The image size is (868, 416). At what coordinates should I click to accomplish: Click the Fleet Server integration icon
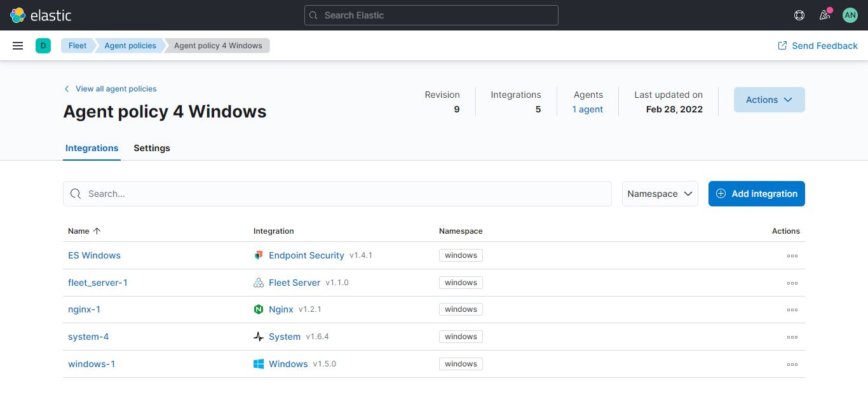pyautogui.click(x=259, y=282)
